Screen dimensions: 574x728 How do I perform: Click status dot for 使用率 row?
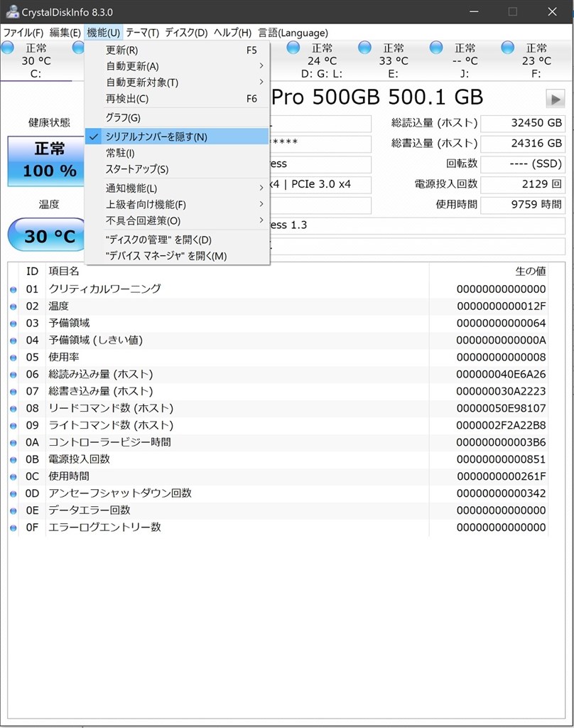[x=13, y=358]
